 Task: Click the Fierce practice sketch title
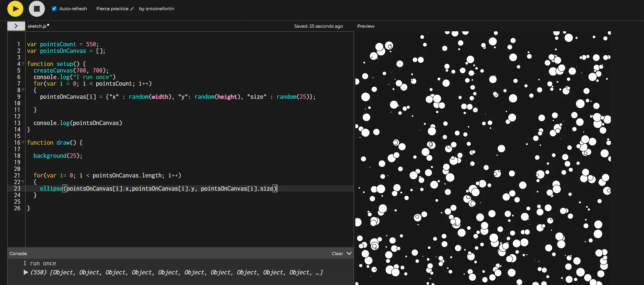112,9
